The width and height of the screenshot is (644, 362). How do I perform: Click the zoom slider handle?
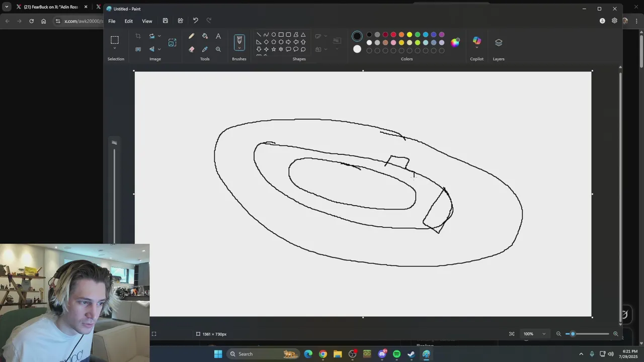573,334
